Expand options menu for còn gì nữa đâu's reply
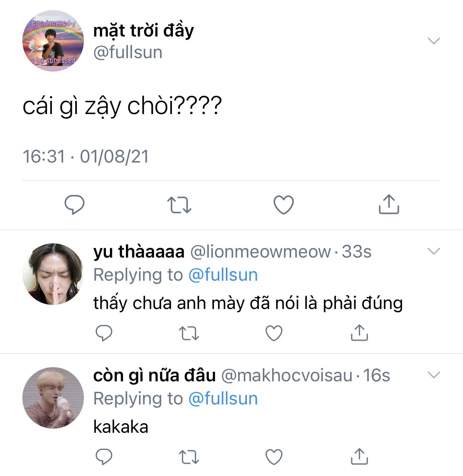Image resolution: width=463 pixels, height=476 pixels. click(434, 375)
